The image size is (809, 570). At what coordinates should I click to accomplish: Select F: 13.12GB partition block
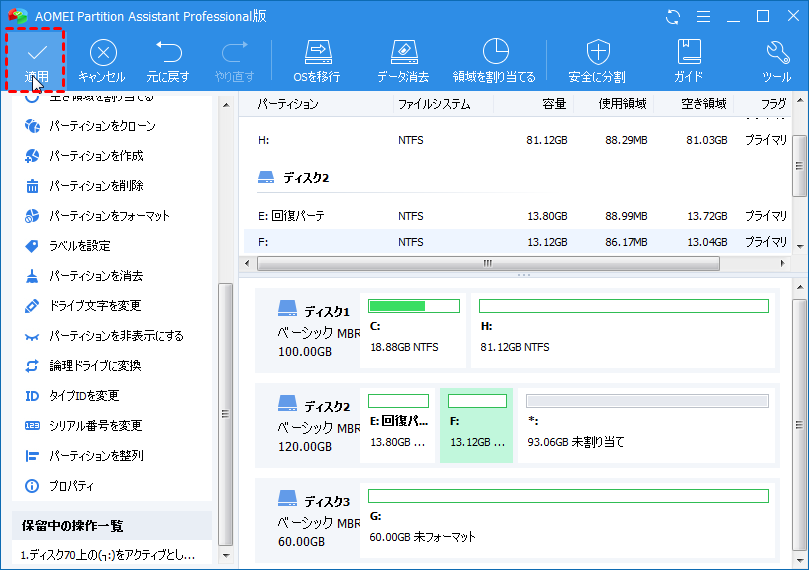476,425
